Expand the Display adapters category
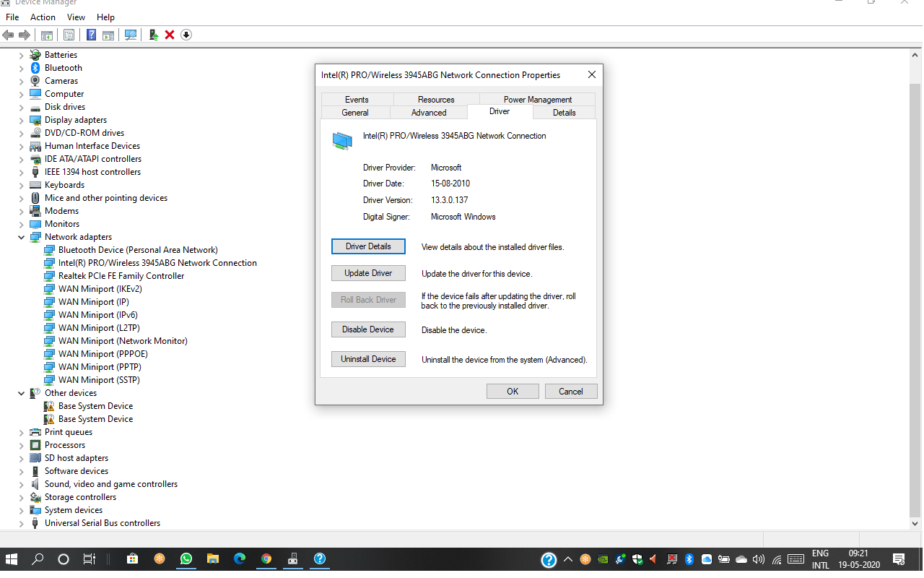Screen dimensions: 924x578 click(x=22, y=120)
